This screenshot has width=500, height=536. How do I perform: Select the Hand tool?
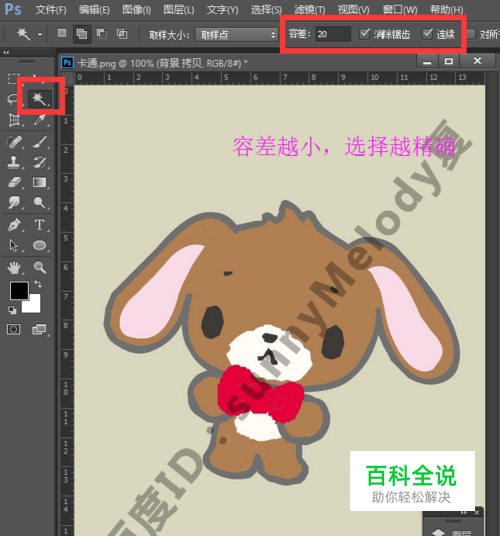(x=14, y=267)
